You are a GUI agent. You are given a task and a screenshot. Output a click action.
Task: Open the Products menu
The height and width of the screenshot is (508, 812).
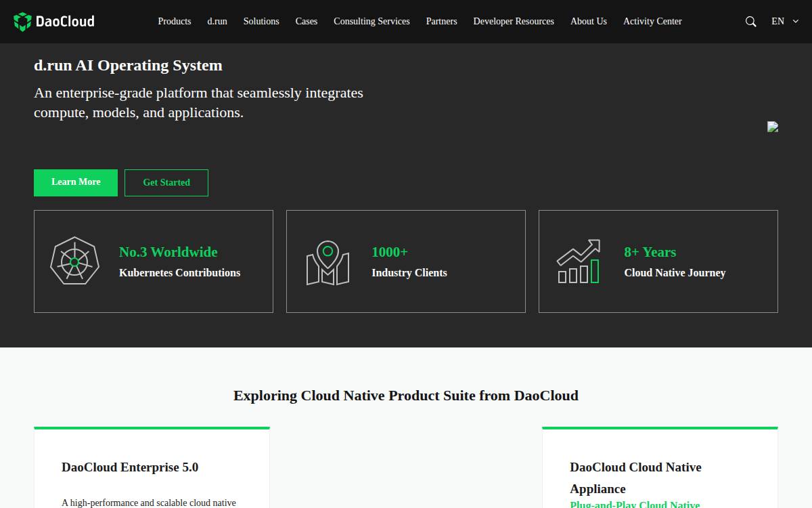tap(175, 22)
